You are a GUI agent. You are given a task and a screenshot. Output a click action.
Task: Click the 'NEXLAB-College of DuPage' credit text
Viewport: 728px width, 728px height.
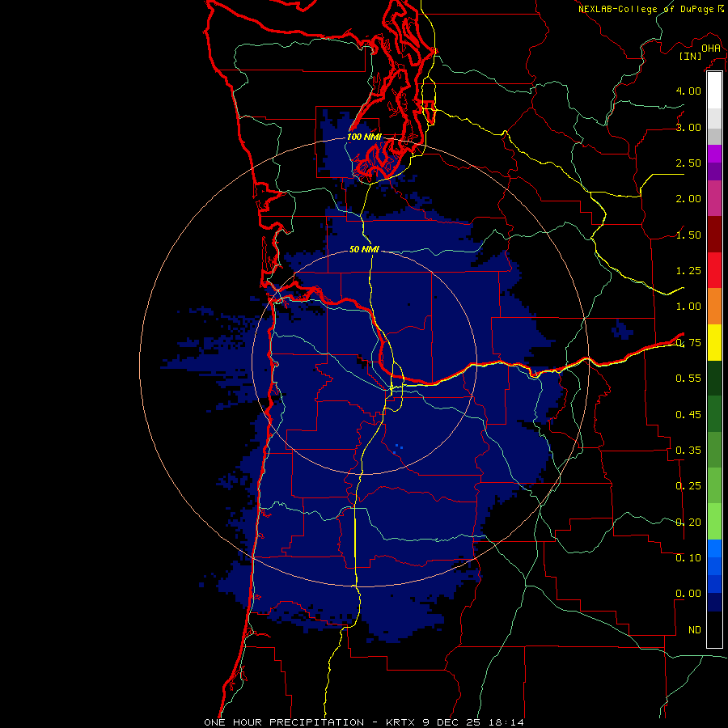point(646,9)
